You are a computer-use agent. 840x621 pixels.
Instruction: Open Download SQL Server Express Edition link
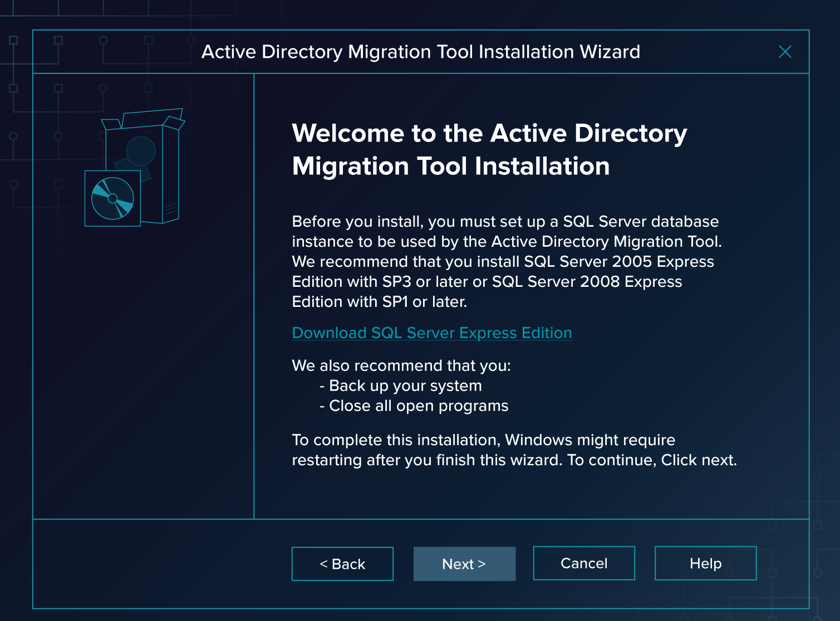431,332
